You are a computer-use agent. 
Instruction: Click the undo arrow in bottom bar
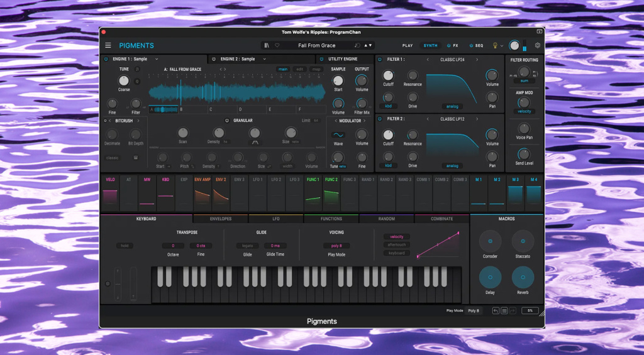pos(496,310)
